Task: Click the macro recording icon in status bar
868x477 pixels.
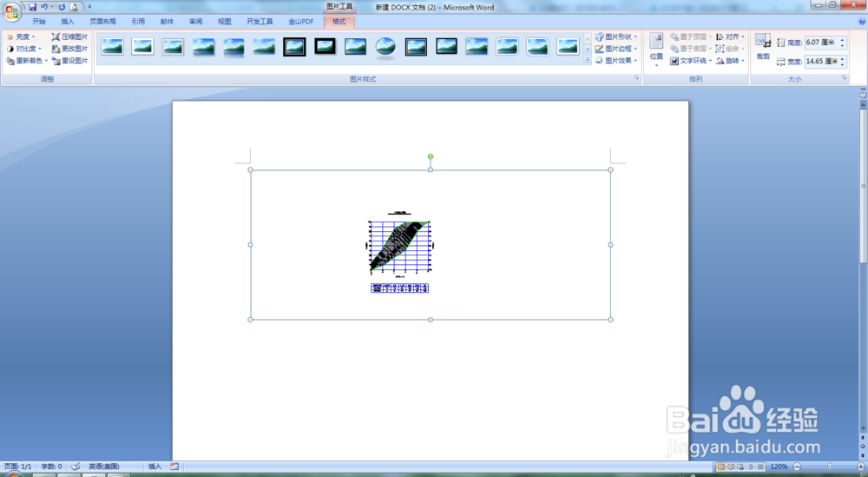Action: pos(174,467)
